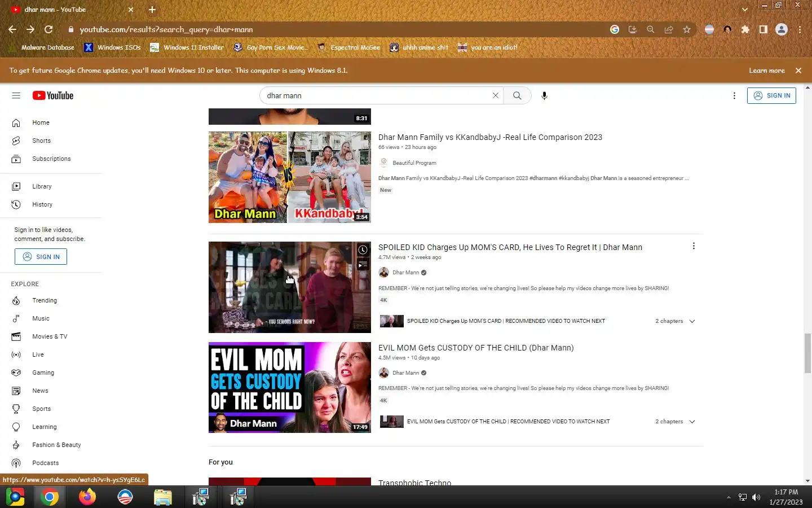Click the magnifier search button
This screenshot has height=508, width=812.
(x=517, y=95)
